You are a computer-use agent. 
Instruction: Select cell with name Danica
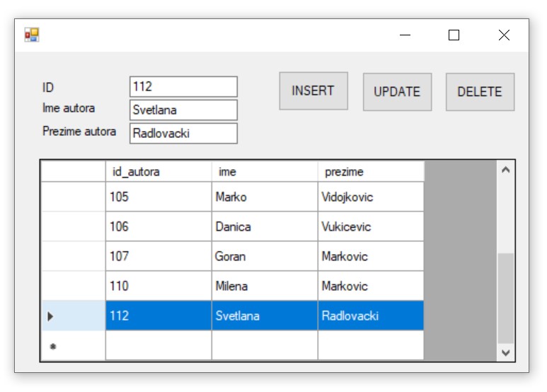(x=264, y=227)
